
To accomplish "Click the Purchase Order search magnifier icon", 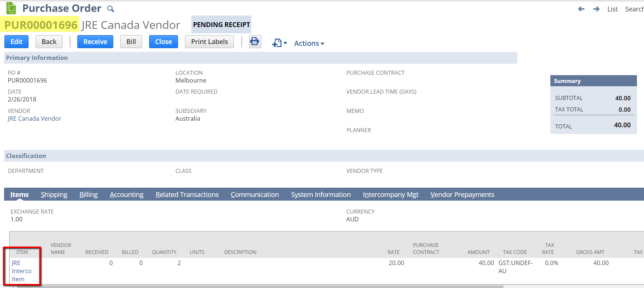I will pos(110,9).
